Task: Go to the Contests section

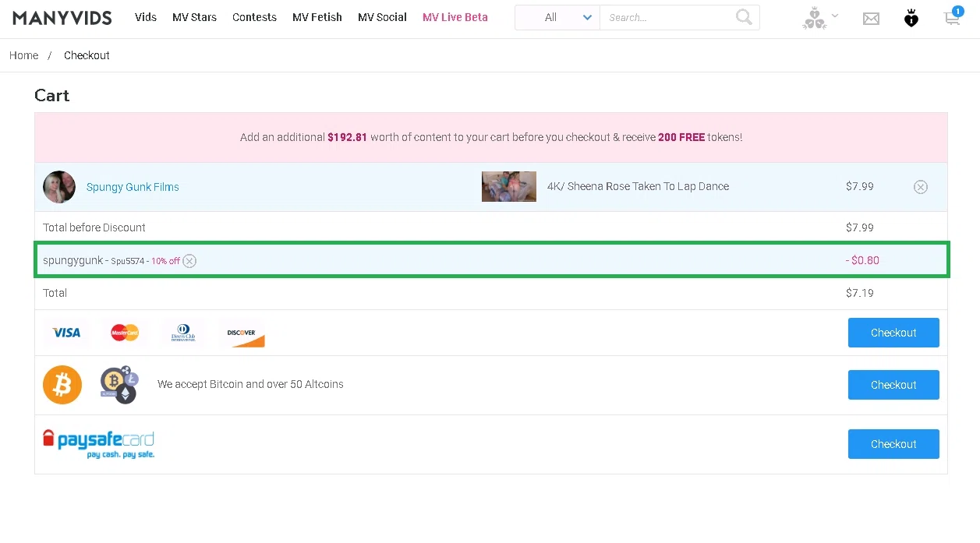Action: (x=254, y=17)
